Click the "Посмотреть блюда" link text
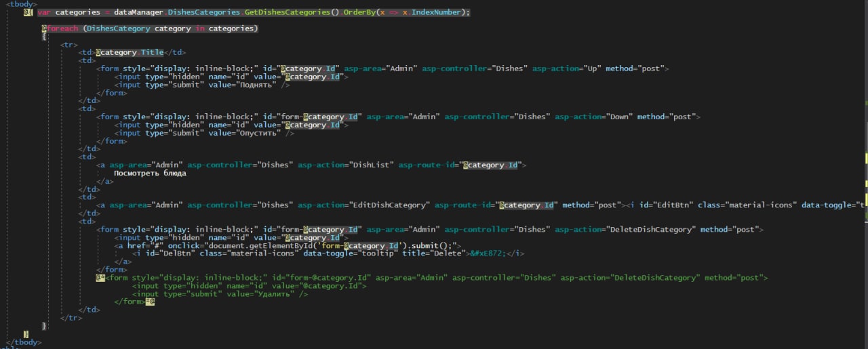 pyautogui.click(x=150, y=173)
